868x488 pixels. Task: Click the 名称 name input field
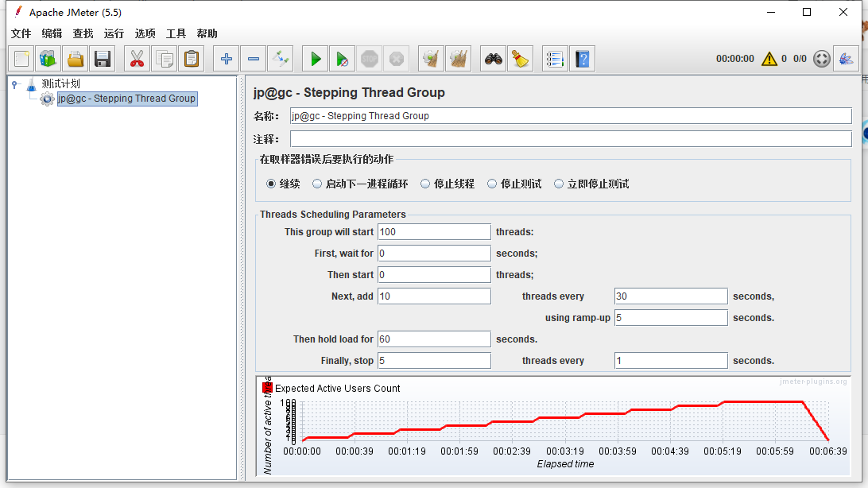(x=571, y=115)
